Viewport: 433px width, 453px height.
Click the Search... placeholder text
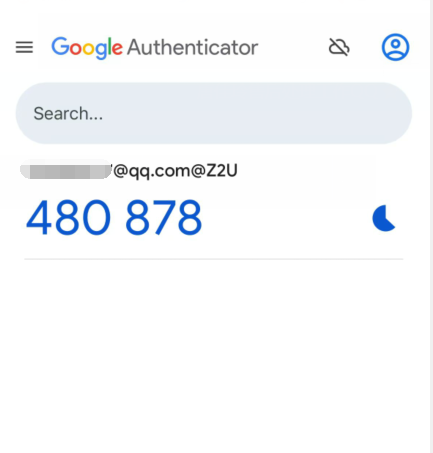(68, 114)
